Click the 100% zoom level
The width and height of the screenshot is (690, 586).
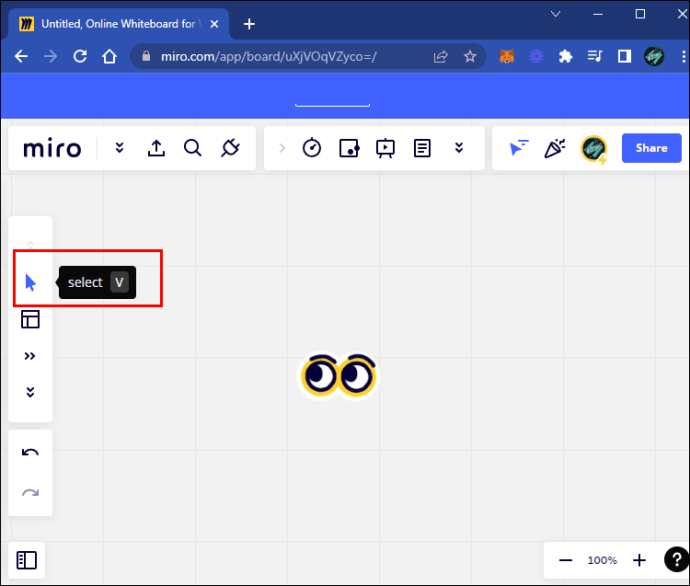[602, 561]
